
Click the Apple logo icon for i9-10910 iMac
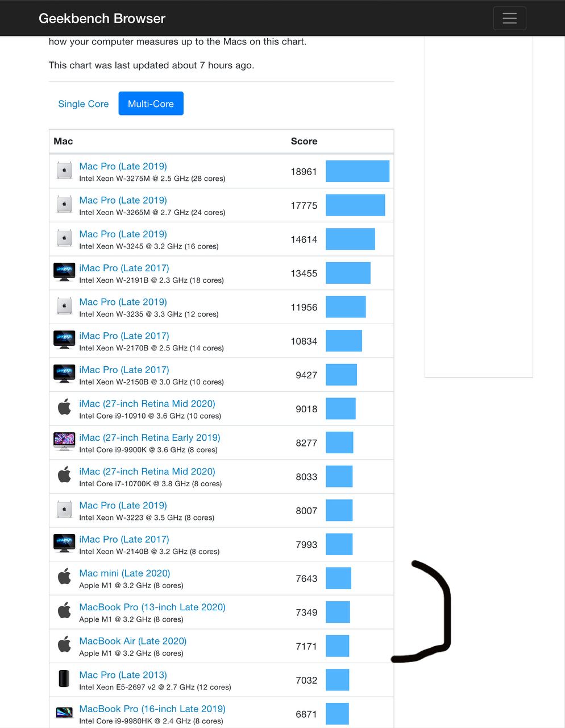[x=64, y=407]
